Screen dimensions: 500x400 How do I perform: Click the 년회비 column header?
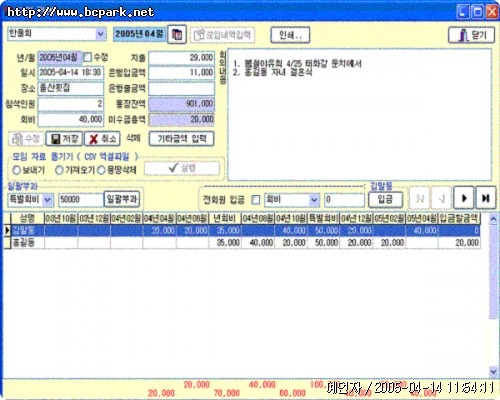[225, 219]
